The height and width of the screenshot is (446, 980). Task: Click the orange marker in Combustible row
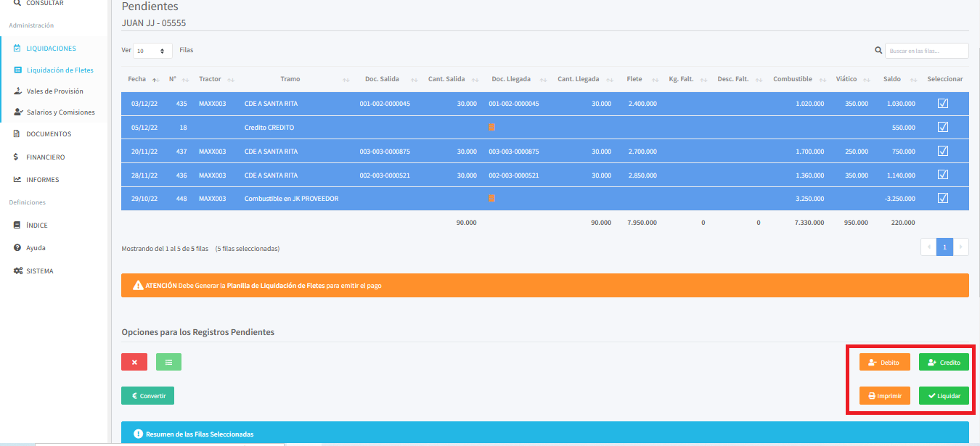click(x=492, y=199)
